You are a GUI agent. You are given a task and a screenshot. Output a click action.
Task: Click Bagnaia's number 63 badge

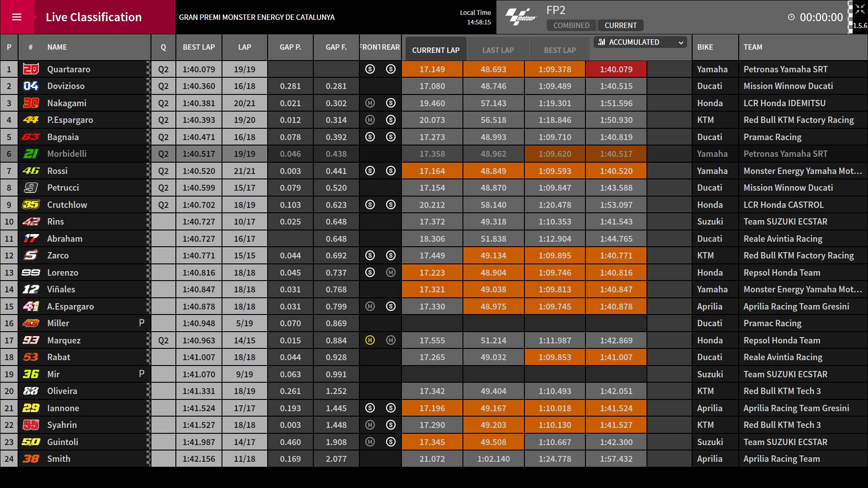(x=31, y=137)
